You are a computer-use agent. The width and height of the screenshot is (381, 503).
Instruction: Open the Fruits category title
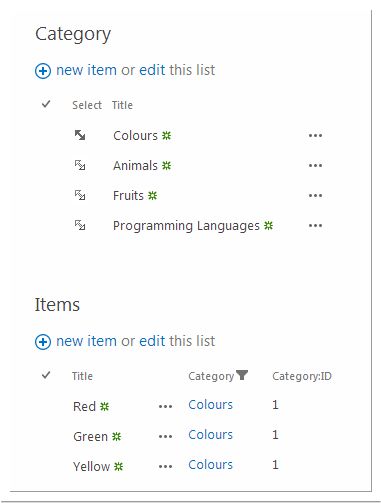click(128, 195)
